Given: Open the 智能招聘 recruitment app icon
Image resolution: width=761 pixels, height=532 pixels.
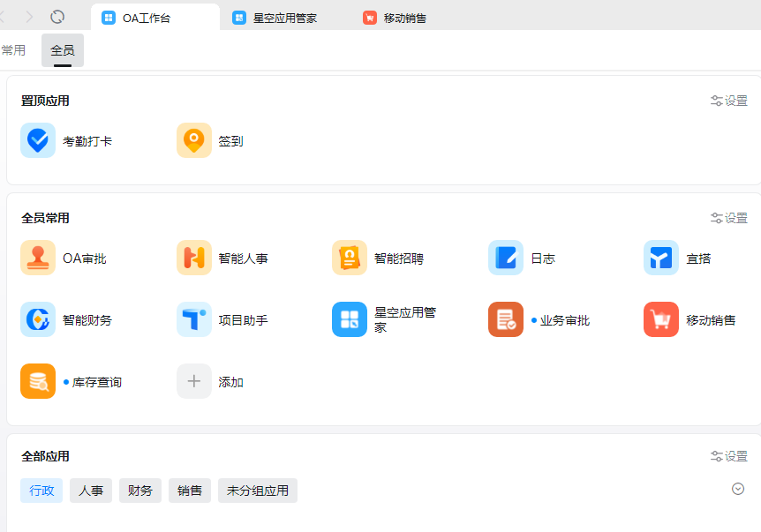Looking at the screenshot, I should click(350, 259).
